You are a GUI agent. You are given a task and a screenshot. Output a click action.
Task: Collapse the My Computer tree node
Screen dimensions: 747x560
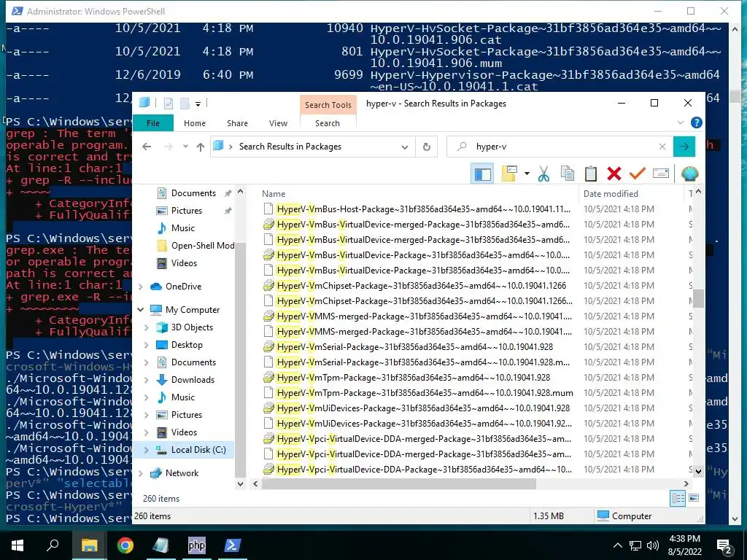(141, 309)
